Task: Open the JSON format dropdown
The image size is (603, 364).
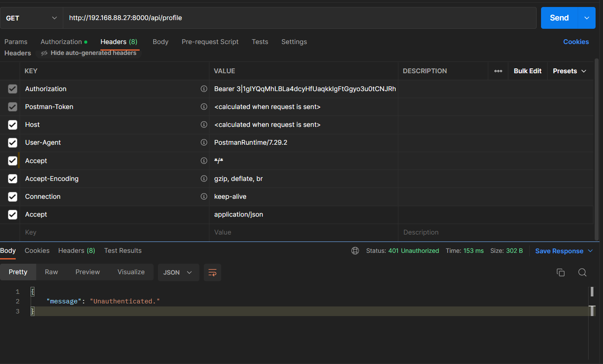Action: coord(178,272)
